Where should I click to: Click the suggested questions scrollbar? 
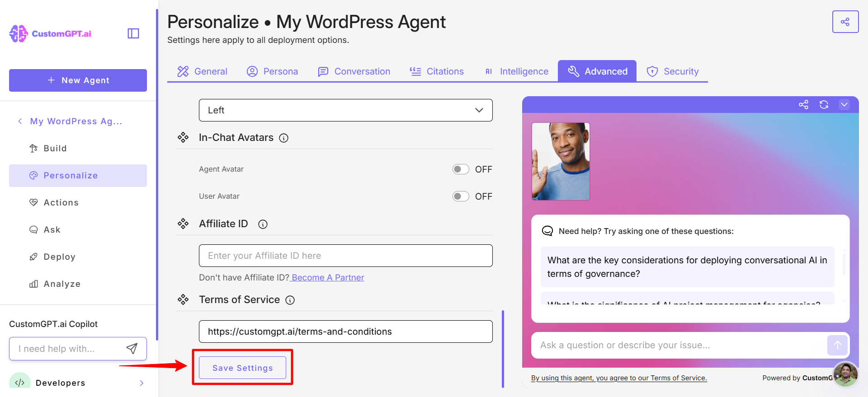(844, 264)
